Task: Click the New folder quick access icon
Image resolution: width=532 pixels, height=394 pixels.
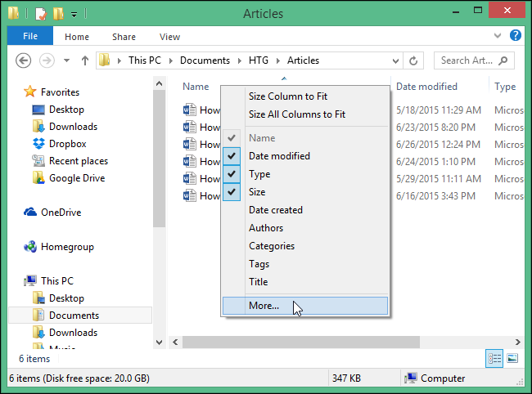Action: [x=58, y=14]
